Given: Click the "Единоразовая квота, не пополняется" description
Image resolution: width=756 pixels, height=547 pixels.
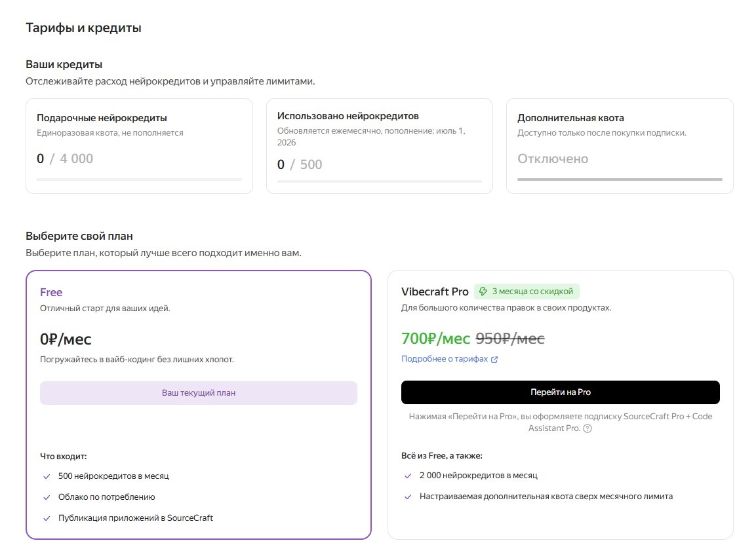Looking at the screenshot, I should (x=110, y=133).
